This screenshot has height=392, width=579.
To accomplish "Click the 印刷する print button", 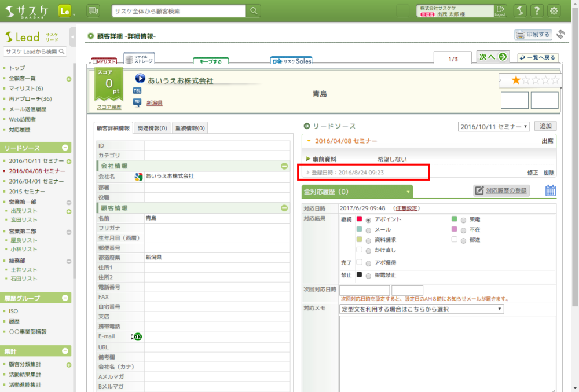I will (533, 35).
